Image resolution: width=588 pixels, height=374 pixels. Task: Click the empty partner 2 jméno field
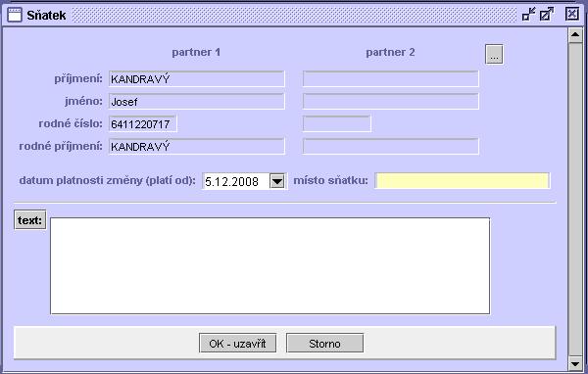point(391,102)
